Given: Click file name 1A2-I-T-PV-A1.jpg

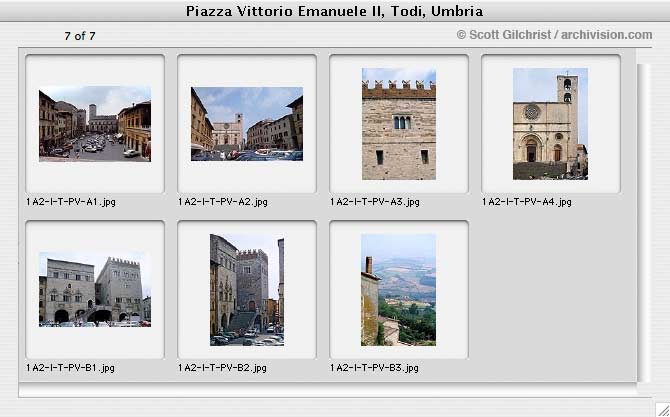Looking at the screenshot, I should [71, 202].
